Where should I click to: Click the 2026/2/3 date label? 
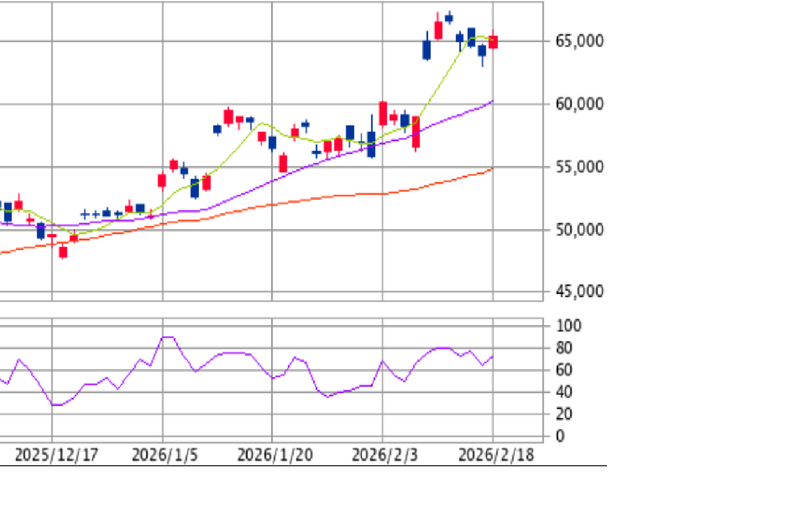pyautogui.click(x=385, y=455)
